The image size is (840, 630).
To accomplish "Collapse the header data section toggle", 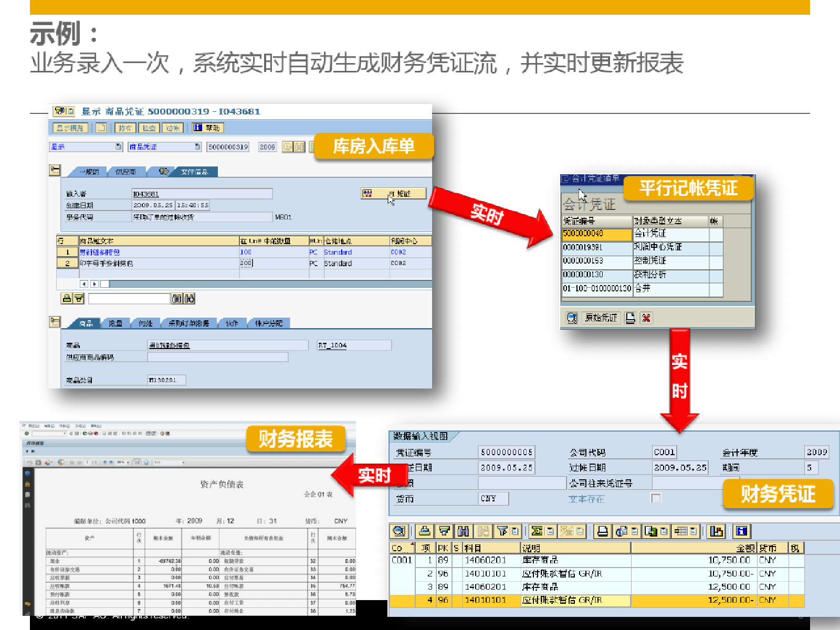I will 55,170.
